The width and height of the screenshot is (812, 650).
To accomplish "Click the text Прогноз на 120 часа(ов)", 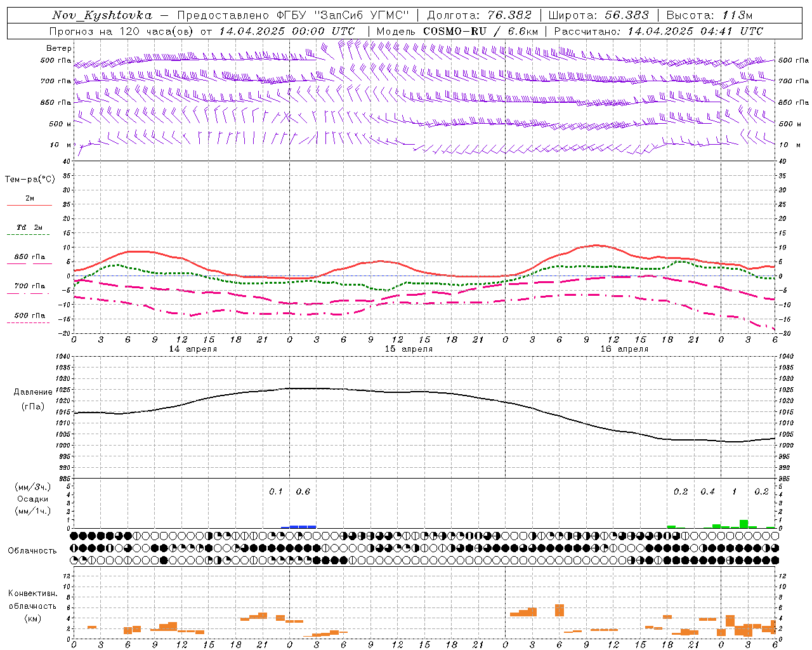I will pyautogui.click(x=122, y=31).
